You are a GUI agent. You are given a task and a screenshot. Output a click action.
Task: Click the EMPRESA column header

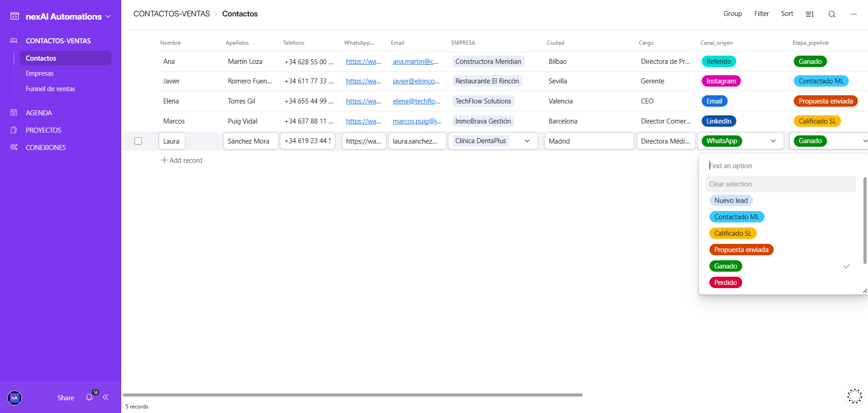click(463, 43)
